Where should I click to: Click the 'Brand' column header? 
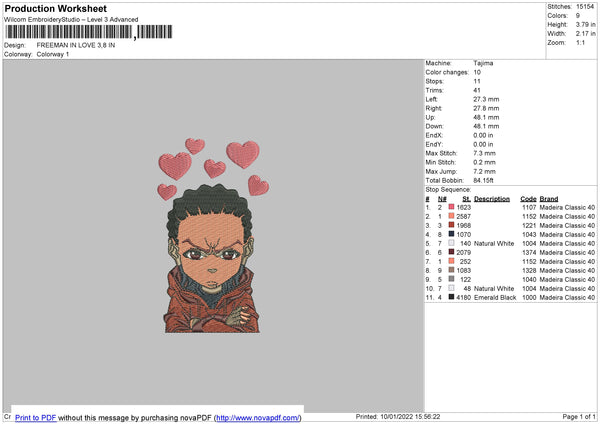(549, 199)
